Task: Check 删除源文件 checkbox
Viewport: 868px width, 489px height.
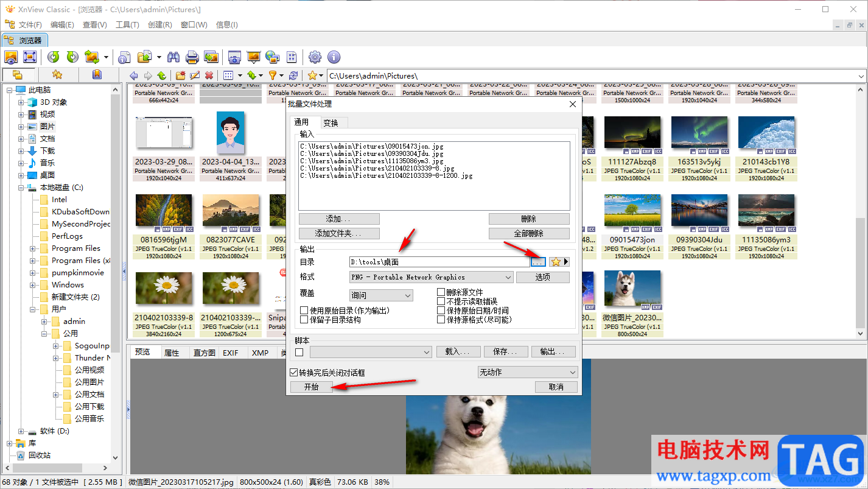Action: [441, 293]
